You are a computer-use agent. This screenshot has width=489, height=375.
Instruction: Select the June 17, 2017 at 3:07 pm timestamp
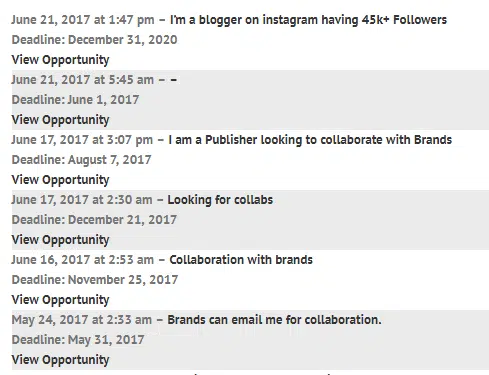click(82, 140)
